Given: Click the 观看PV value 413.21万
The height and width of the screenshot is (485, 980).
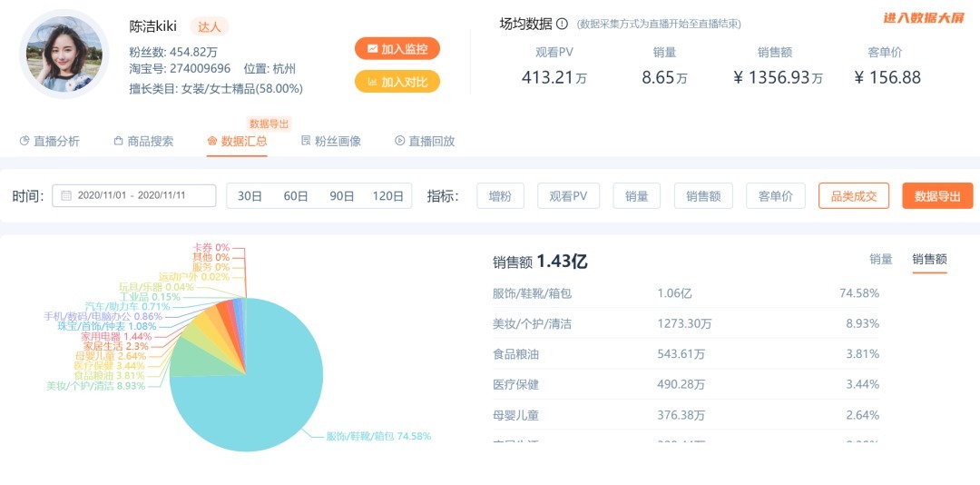Looking at the screenshot, I should click(x=554, y=77).
